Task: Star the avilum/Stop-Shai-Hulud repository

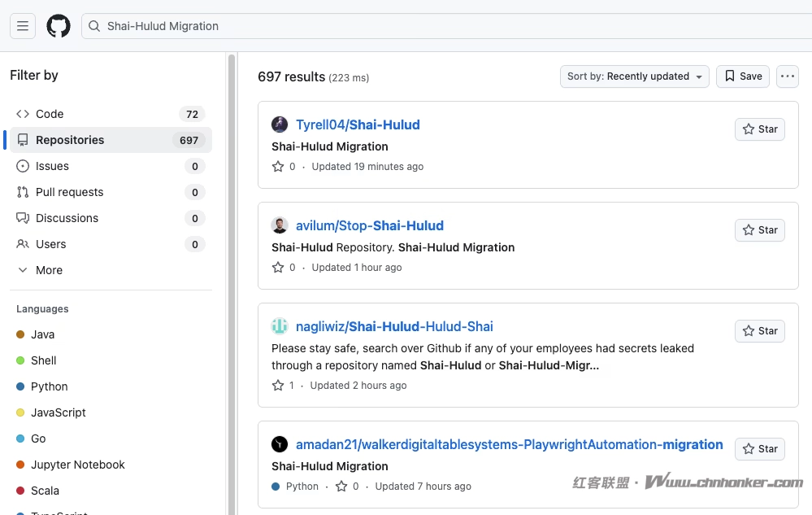Action: point(760,230)
